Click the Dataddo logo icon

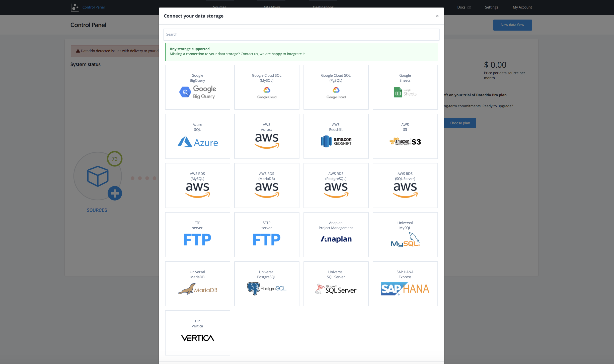(x=74, y=7)
